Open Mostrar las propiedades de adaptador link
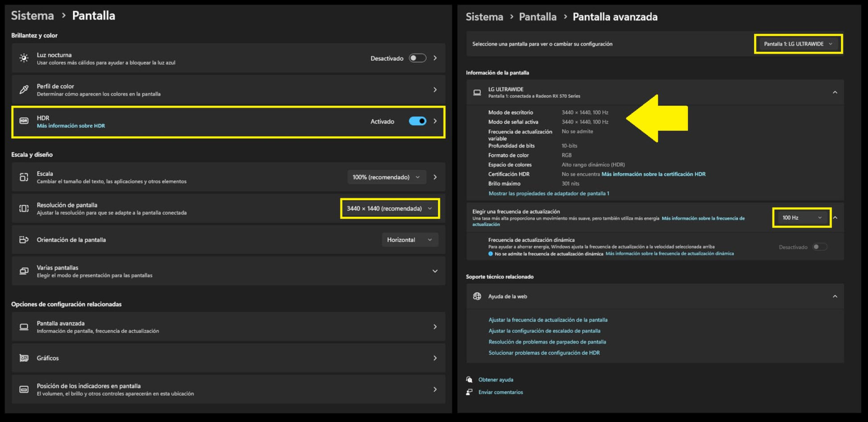868x422 pixels. tap(549, 193)
